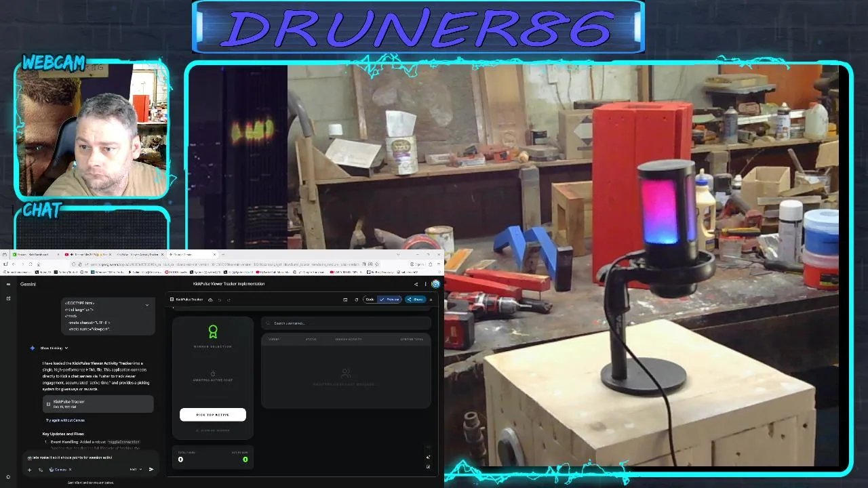Click the browser back arrow
This screenshot has height=488, width=868.
point(14,264)
